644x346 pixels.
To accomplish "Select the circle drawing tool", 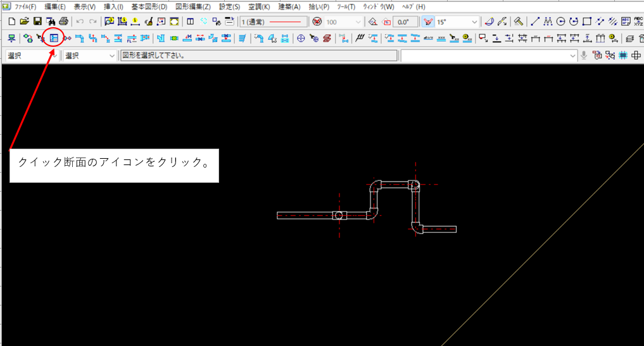I will point(560,22).
